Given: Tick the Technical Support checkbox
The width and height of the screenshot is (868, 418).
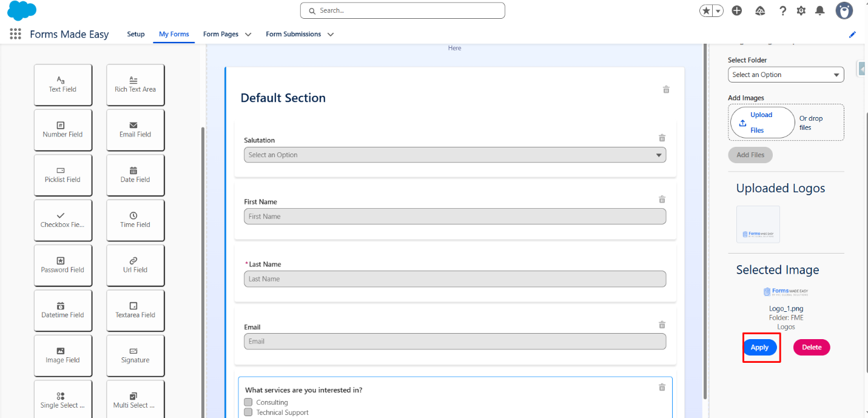Looking at the screenshot, I should pos(248,413).
